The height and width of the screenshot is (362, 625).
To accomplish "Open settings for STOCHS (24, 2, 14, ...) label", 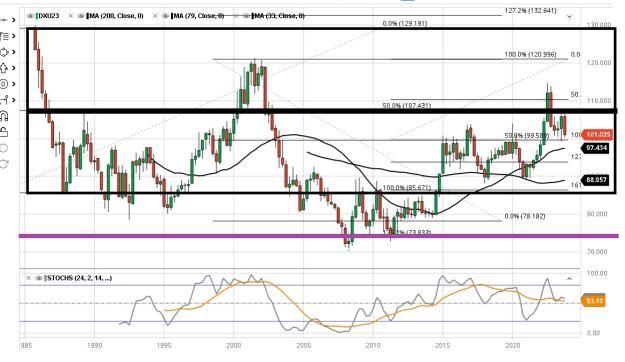I will (79, 278).
